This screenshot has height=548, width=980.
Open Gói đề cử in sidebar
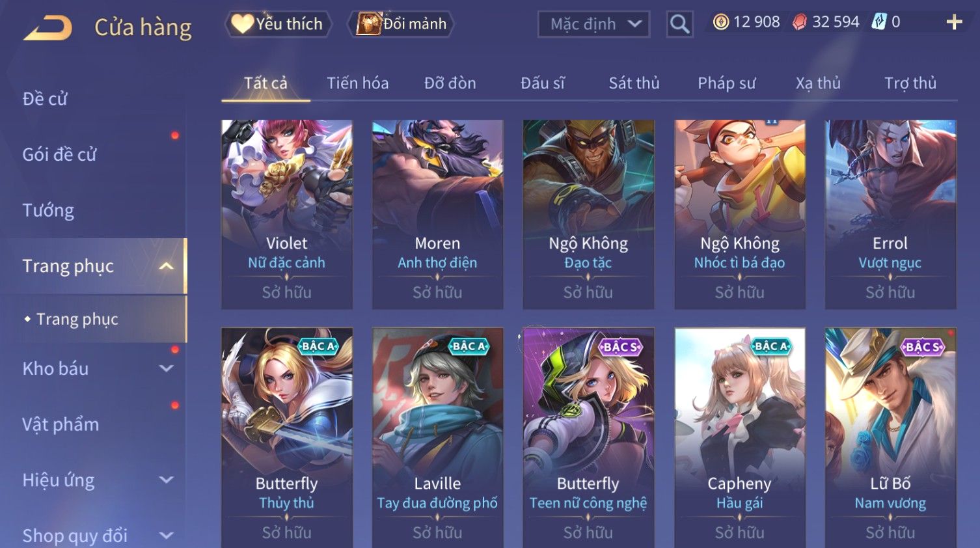(x=59, y=154)
